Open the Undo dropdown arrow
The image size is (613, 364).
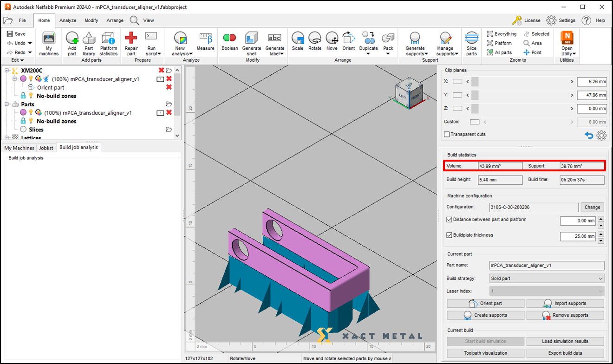click(30, 43)
